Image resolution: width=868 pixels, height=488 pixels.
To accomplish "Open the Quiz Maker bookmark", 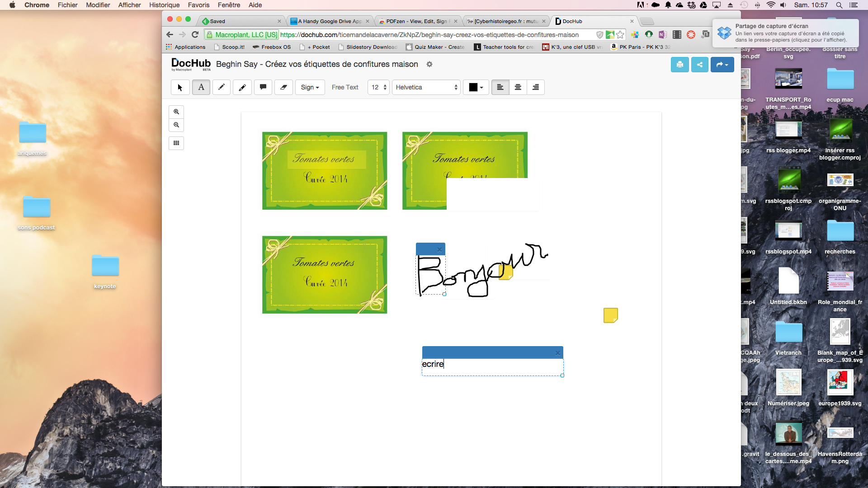I will (x=435, y=47).
